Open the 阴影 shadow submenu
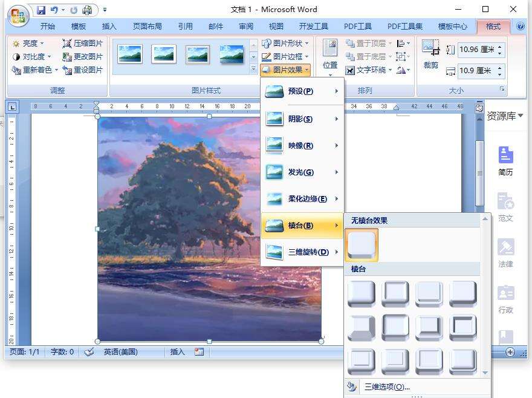This screenshot has width=532, height=398. [302, 119]
